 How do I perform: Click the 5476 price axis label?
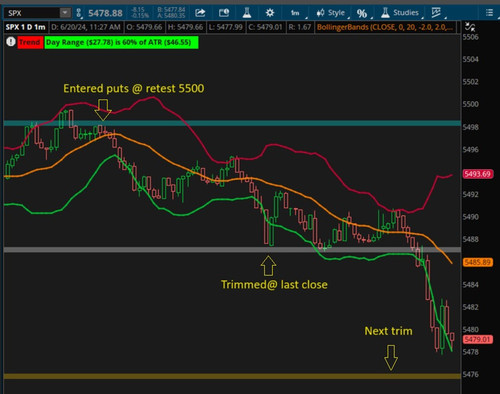pos(470,374)
